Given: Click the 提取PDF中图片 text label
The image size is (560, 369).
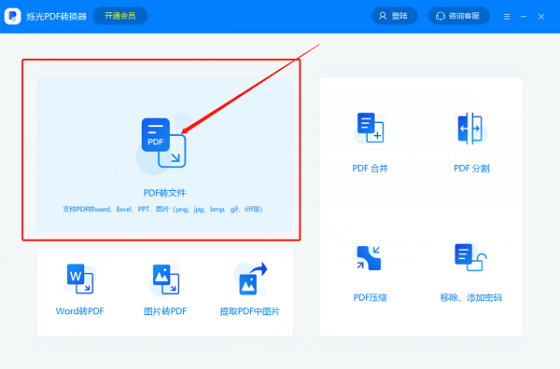Looking at the screenshot, I should click(x=250, y=311).
